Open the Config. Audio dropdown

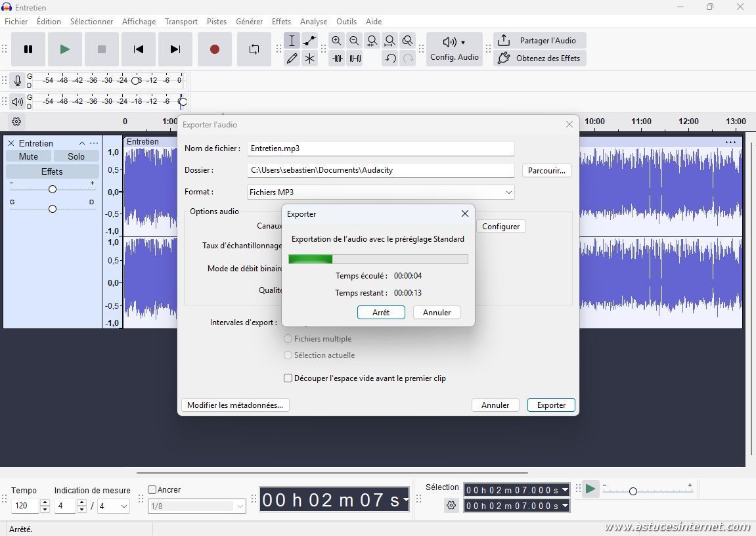coord(454,49)
